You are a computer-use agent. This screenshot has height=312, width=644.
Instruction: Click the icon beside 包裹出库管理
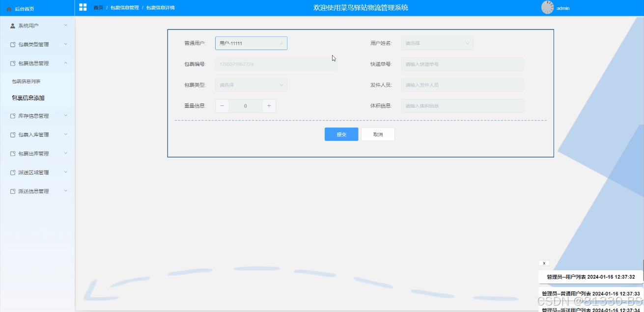[13, 154]
